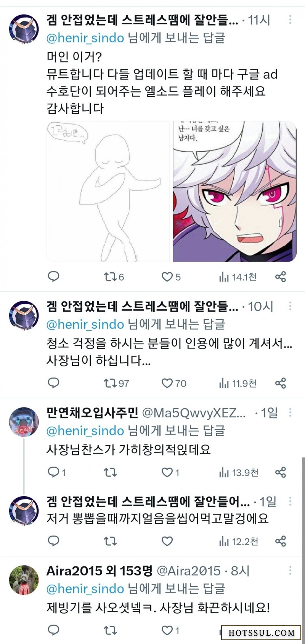305x644 pixels.
Task: Like the first tweet with 5 likes
Action: tap(171, 277)
